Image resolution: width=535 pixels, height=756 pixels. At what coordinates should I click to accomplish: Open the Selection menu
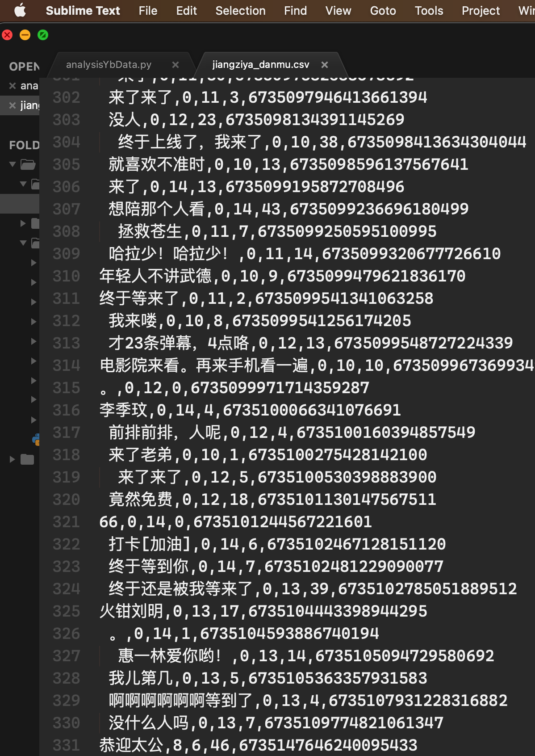240,11
